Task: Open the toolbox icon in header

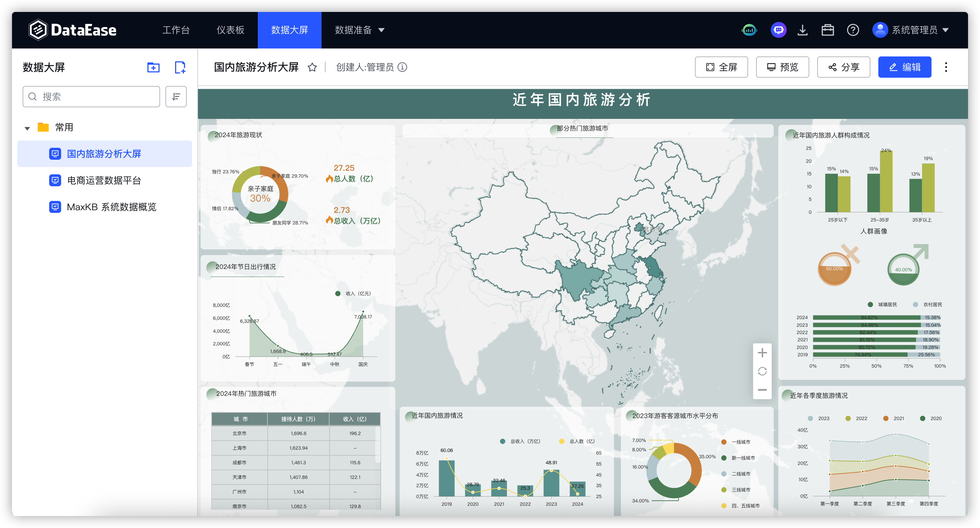Action: [828, 30]
